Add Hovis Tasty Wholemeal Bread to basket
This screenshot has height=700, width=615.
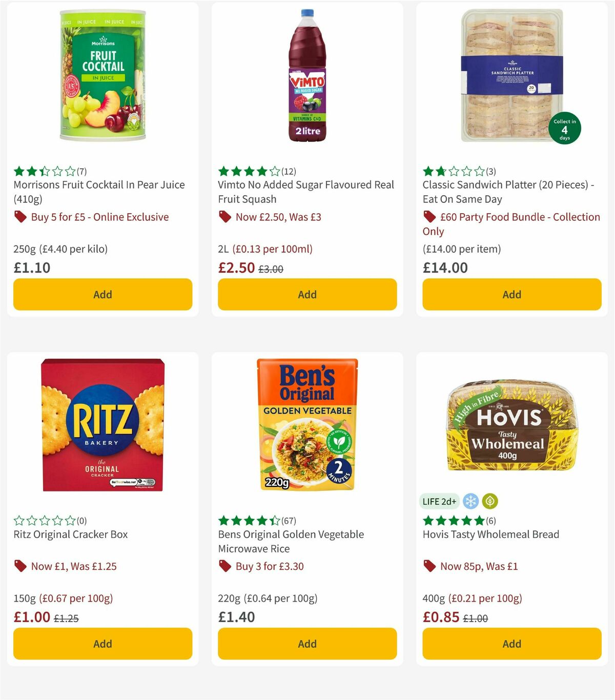click(511, 644)
